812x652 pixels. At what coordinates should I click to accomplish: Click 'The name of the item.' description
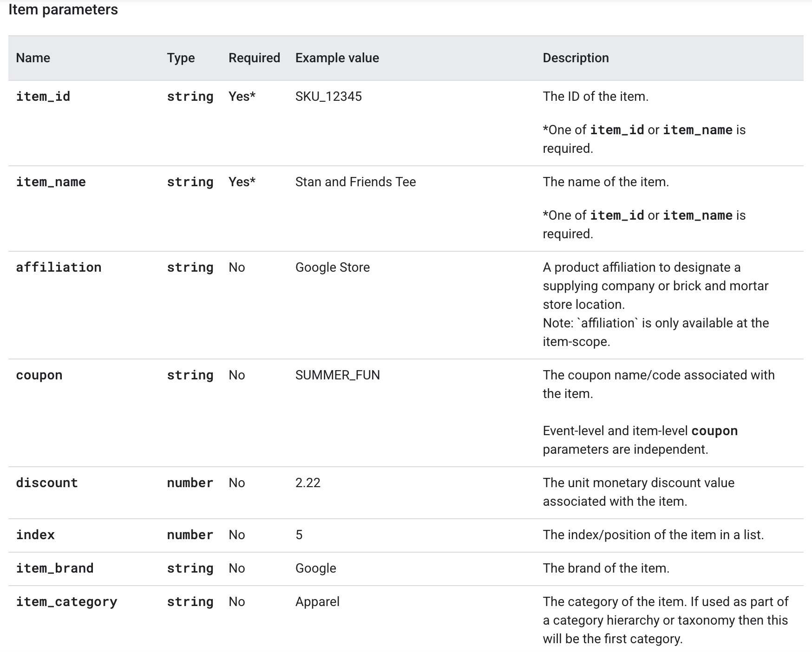[x=606, y=182]
